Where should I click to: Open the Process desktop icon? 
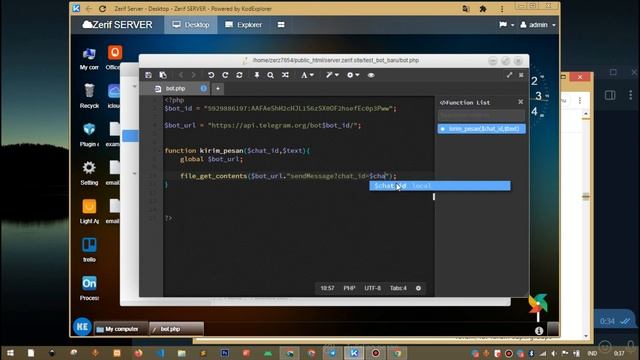89,289
